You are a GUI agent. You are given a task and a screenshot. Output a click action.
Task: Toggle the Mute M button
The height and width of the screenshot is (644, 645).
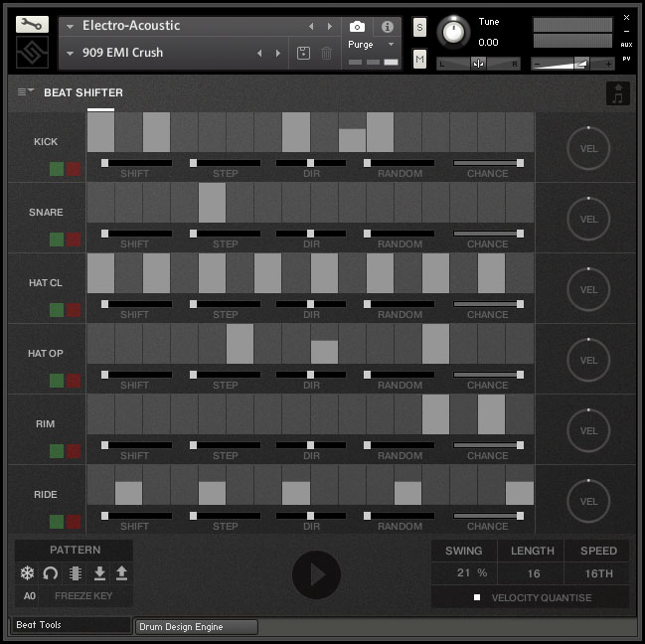[x=419, y=61]
